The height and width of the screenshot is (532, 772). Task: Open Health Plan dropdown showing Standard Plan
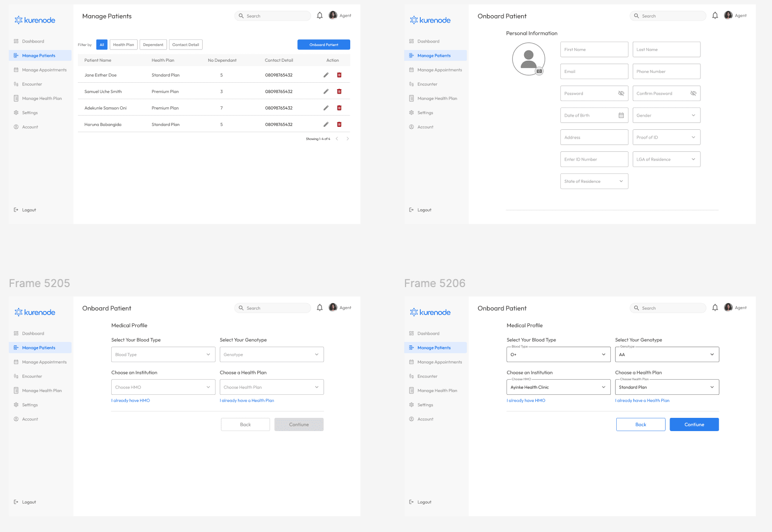[x=667, y=387]
